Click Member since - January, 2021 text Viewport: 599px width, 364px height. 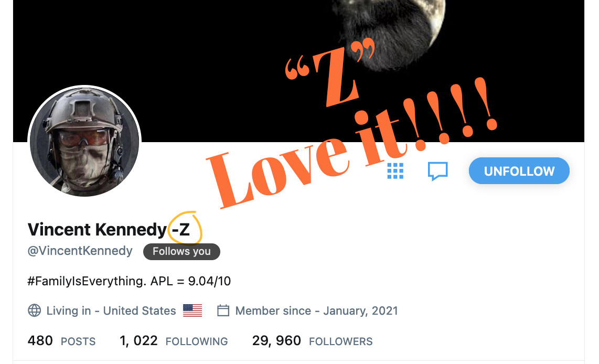pos(317,311)
